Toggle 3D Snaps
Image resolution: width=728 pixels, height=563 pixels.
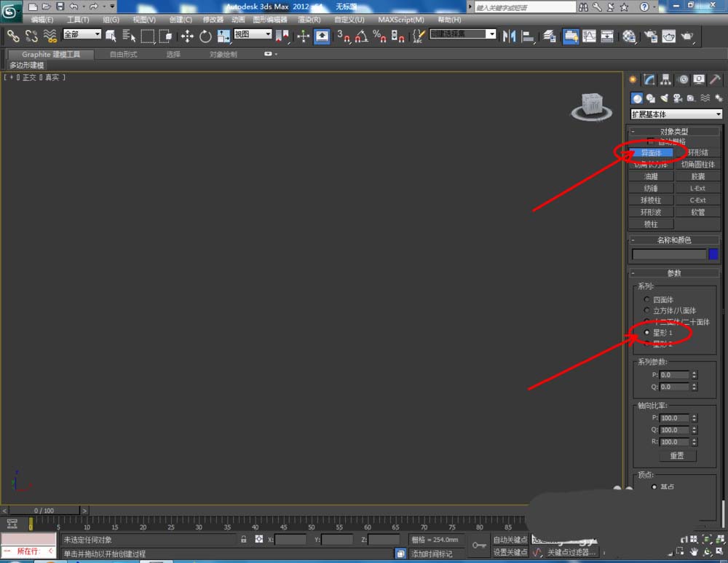point(344,36)
